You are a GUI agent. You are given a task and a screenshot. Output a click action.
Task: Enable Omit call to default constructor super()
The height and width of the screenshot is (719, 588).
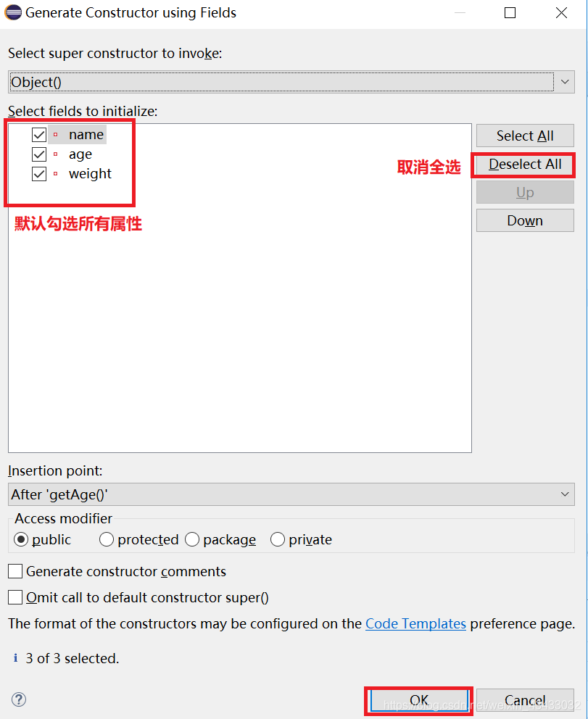(15, 597)
